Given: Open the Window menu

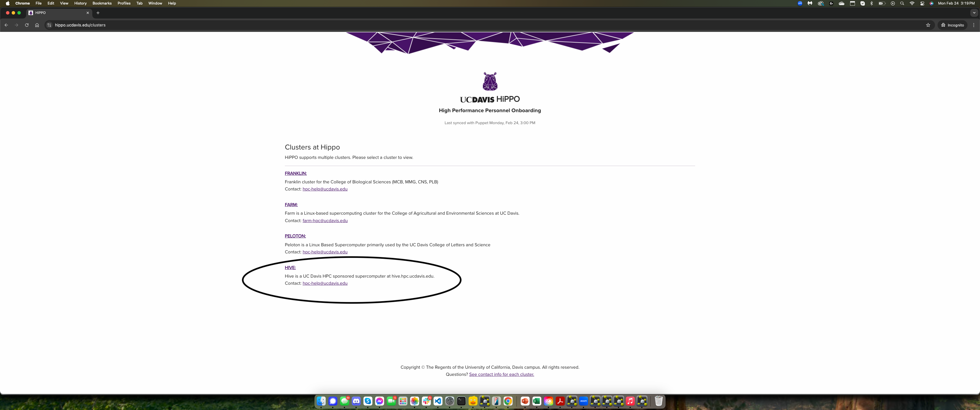Looking at the screenshot, I should click(x=155, y=3).
